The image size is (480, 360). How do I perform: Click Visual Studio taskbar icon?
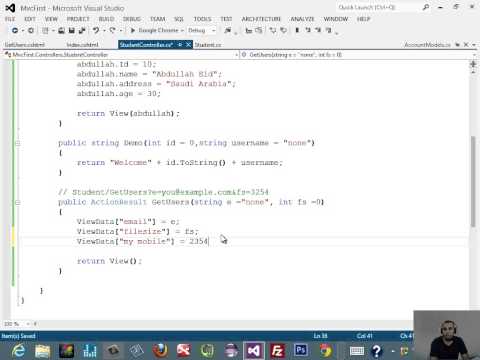(254, 351)
